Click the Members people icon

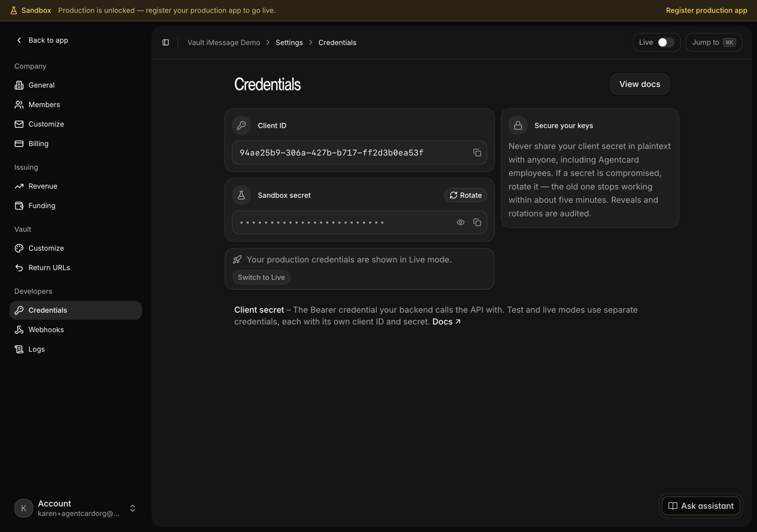point(19,105)
